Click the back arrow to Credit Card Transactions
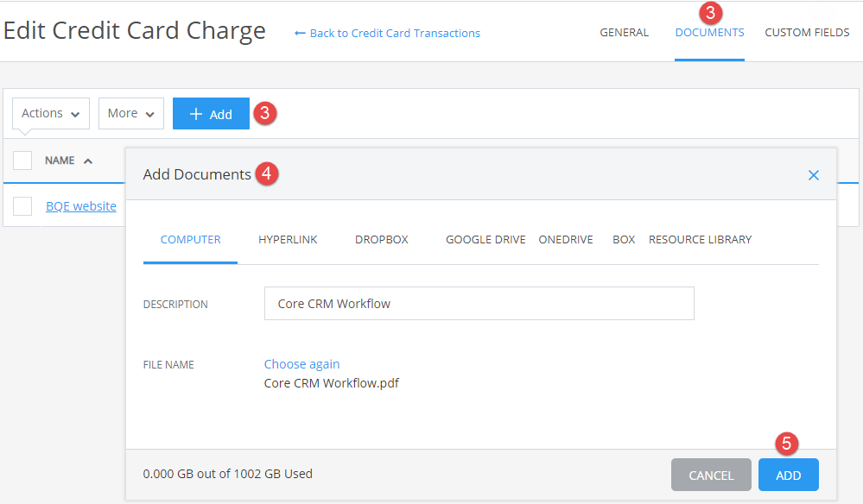This screenshot has width=863, height=504. tap(298, 33)
